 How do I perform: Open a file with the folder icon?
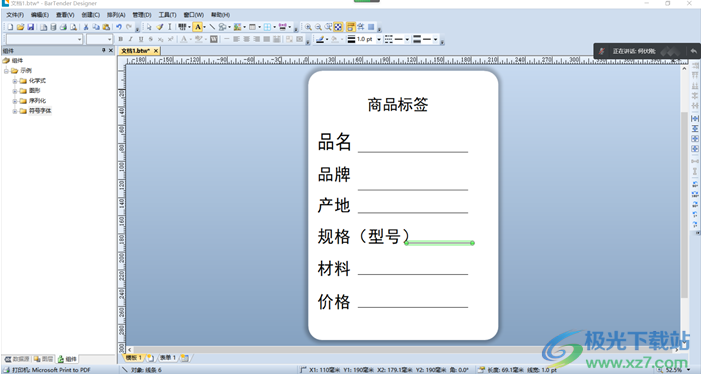20,27
